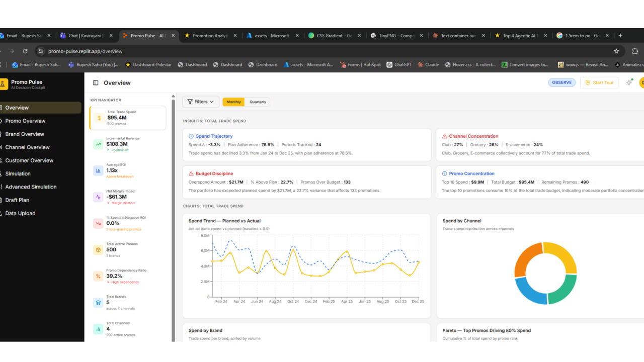The width and height of the screenshot is (644, 362).
Task: Click the Average ROI bar chart icon
Action: coord(98,171)
